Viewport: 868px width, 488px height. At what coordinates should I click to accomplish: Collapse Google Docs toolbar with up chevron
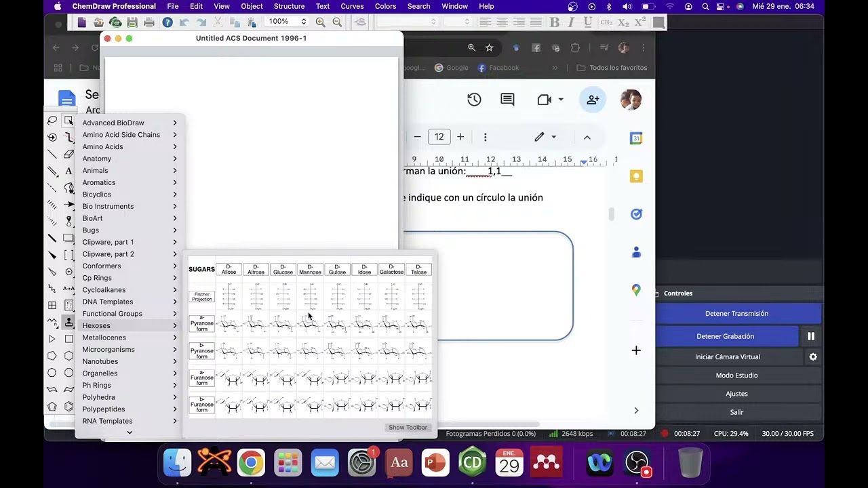[587, 137]
